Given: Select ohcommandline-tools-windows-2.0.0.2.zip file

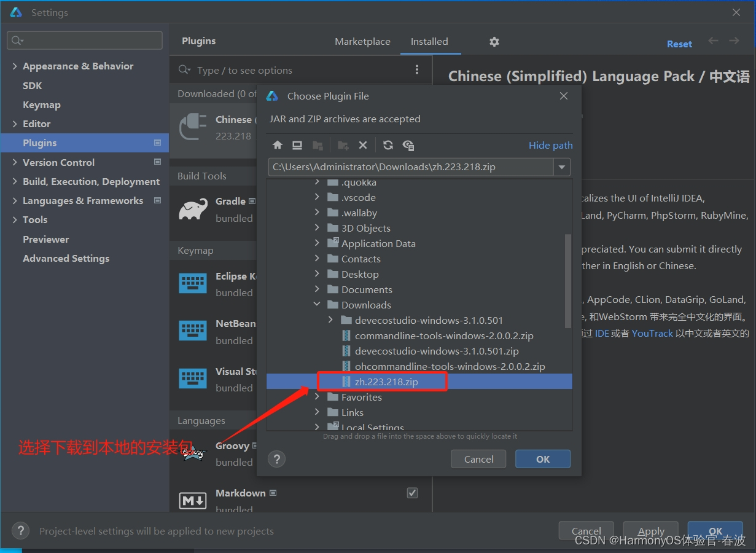Looking at the screenshot, I should tap(450, 366).
